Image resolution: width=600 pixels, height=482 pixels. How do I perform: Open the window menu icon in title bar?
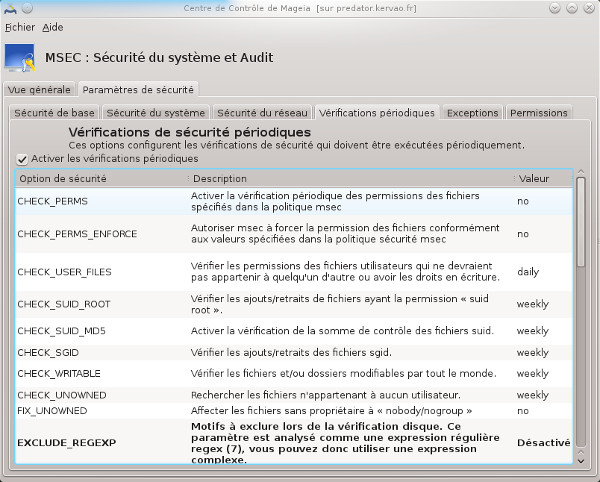(x=11, y=9)
